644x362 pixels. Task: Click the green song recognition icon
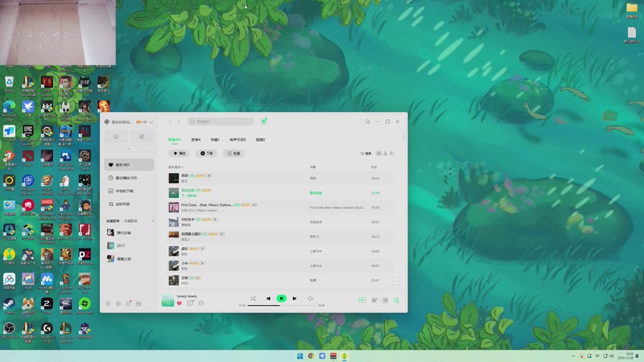click(264, 121)
